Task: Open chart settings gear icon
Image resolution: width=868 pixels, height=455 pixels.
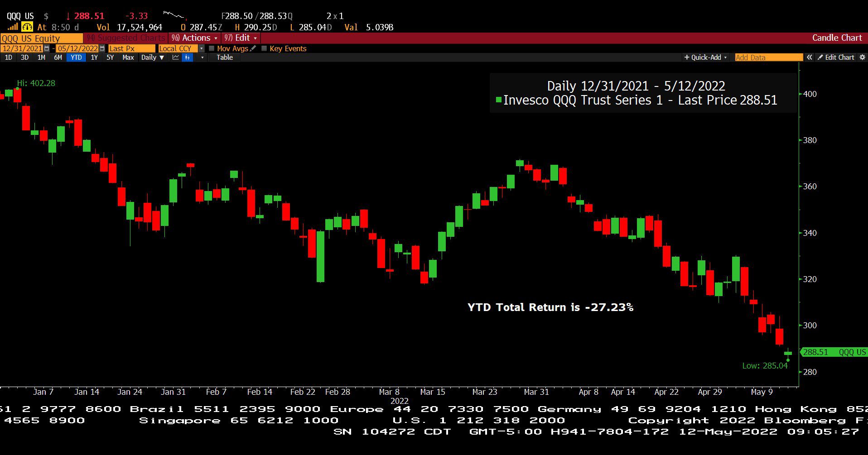Action: [862, 57]
